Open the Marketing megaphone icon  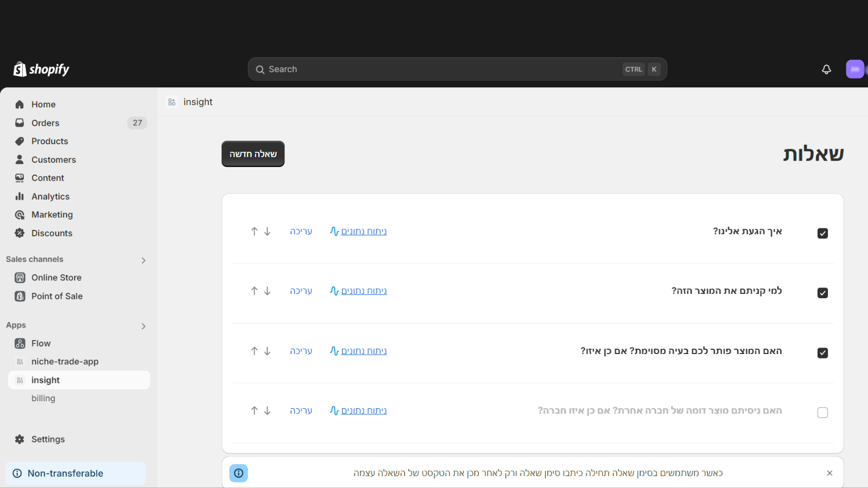[20, 215]
